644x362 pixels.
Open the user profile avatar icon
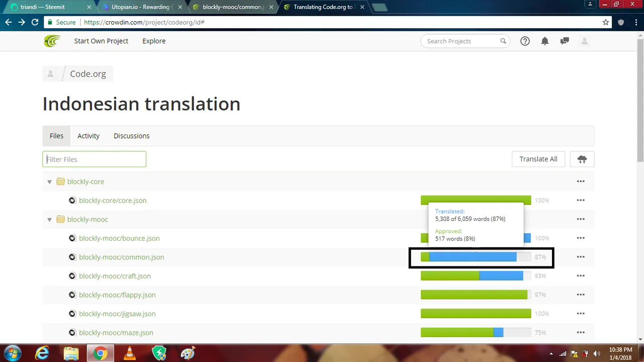point(585,41)
